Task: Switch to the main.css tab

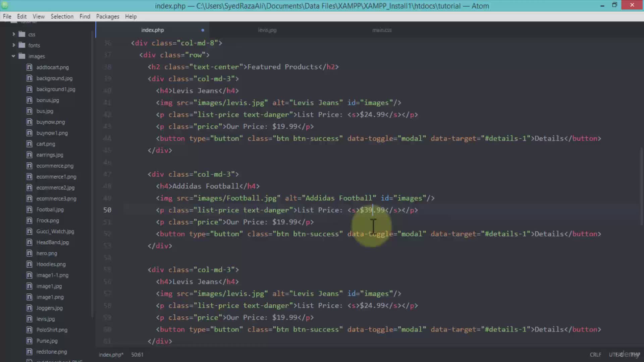Action: tap(382, 30)
